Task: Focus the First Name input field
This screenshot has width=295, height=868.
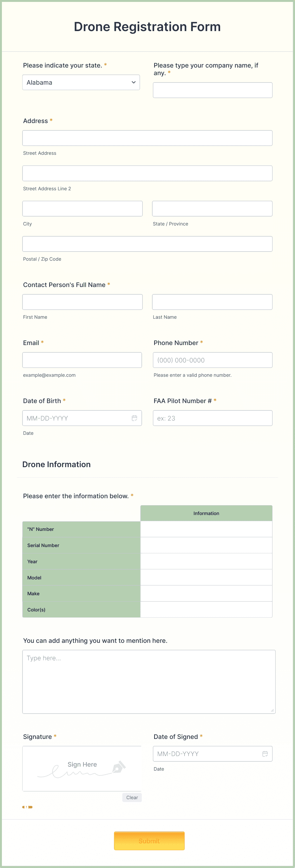Action: pyautogui.click(x=82, y=302)
